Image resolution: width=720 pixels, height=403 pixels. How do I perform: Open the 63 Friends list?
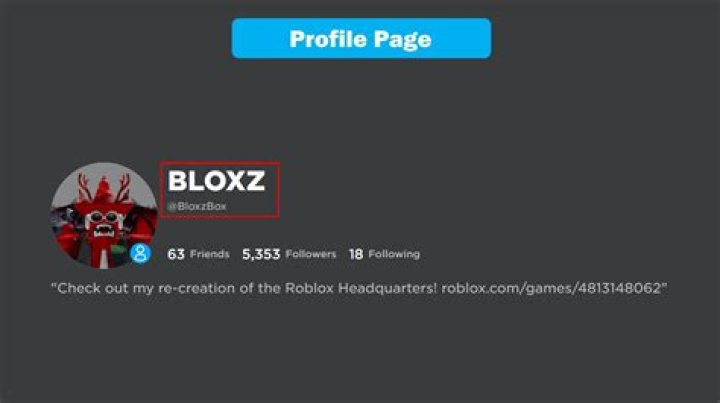click(198, 254)
